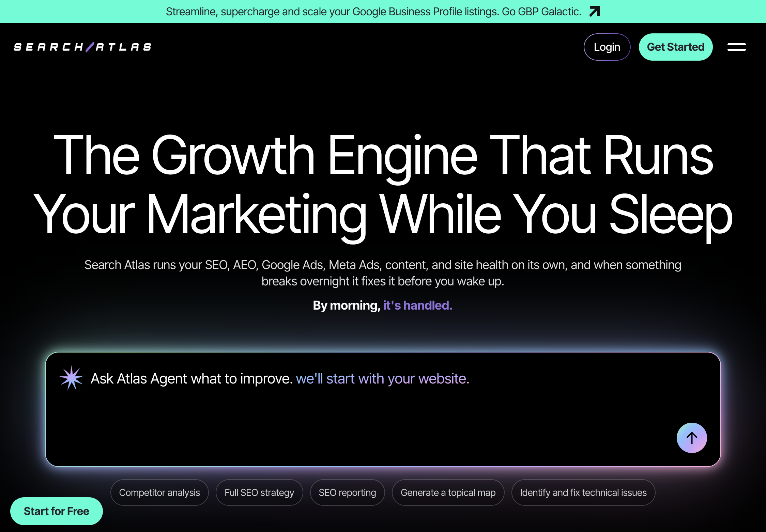
Task: Pick the Generate a topical map chip
Action: click(x=448, y=492)
